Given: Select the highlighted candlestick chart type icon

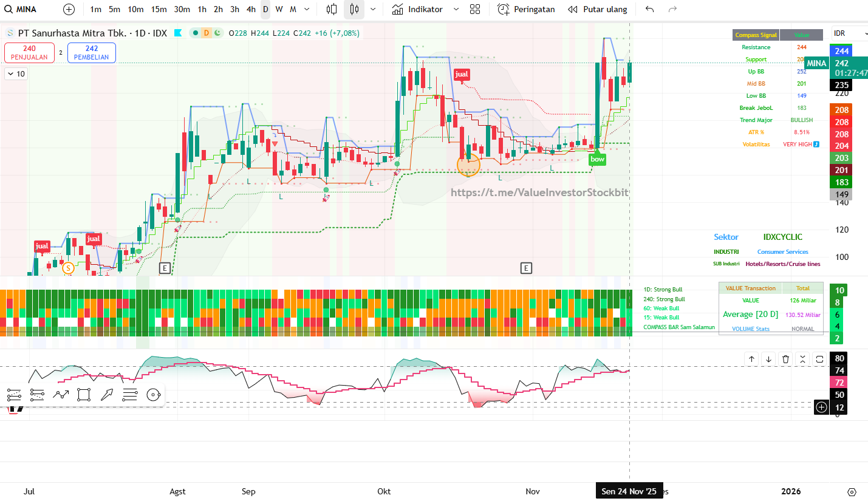Looking at the screenshot, I should (x=355, y=9).
